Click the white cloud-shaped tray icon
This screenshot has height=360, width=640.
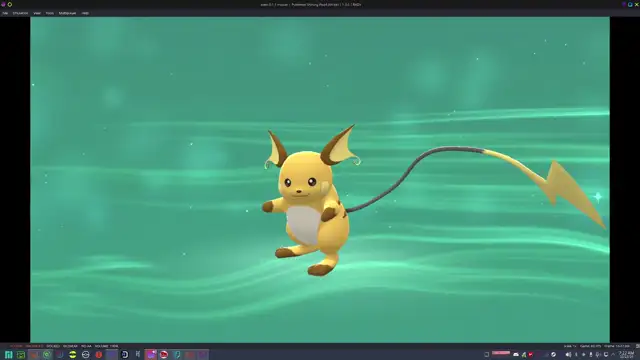pyautogui.click(x=516, y=355)
